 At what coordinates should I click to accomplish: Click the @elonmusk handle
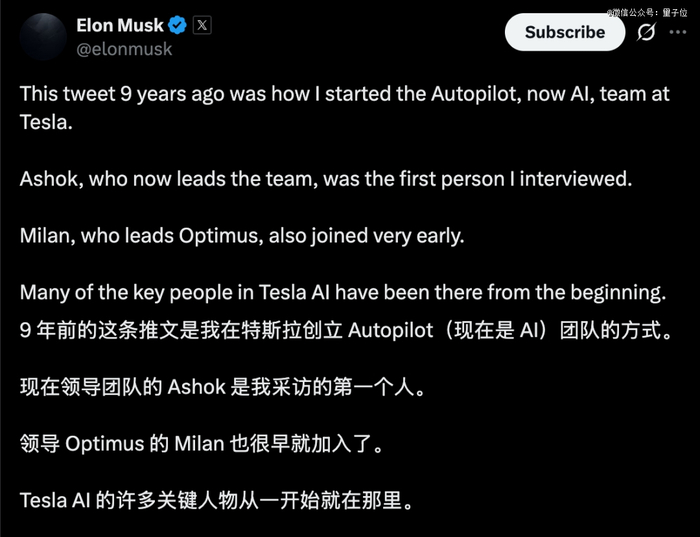tap(124, 48)
